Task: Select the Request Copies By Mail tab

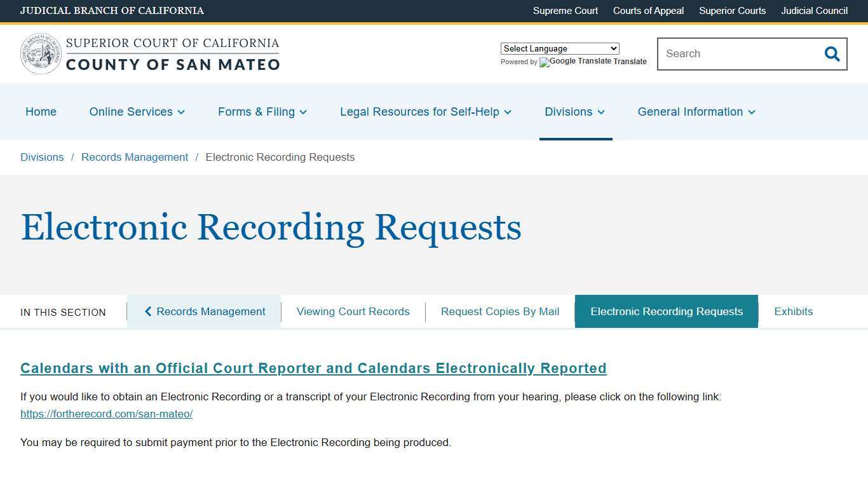Action: 499,311
